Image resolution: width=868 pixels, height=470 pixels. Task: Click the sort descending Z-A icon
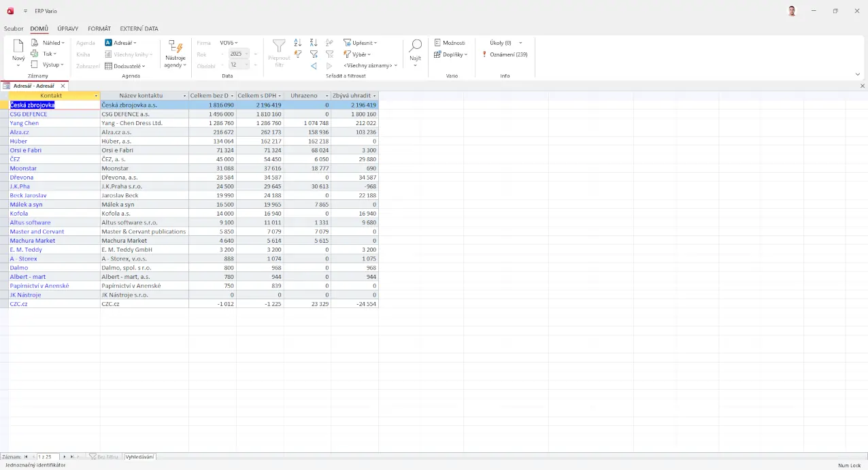click(x=314, y=43)
